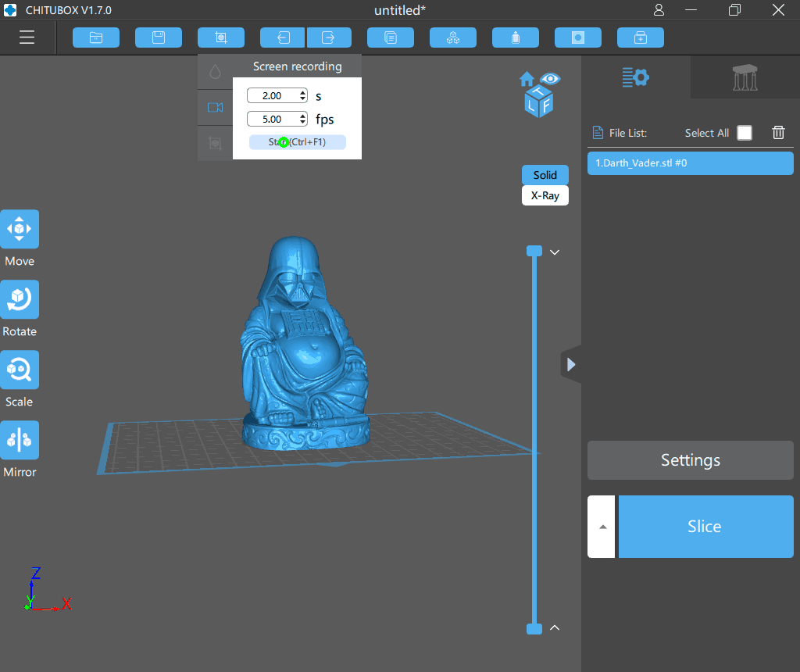Click the Screen recording panel title
Image resolution: width=800 pixels, height=672 pixels.
coord(298,66)
